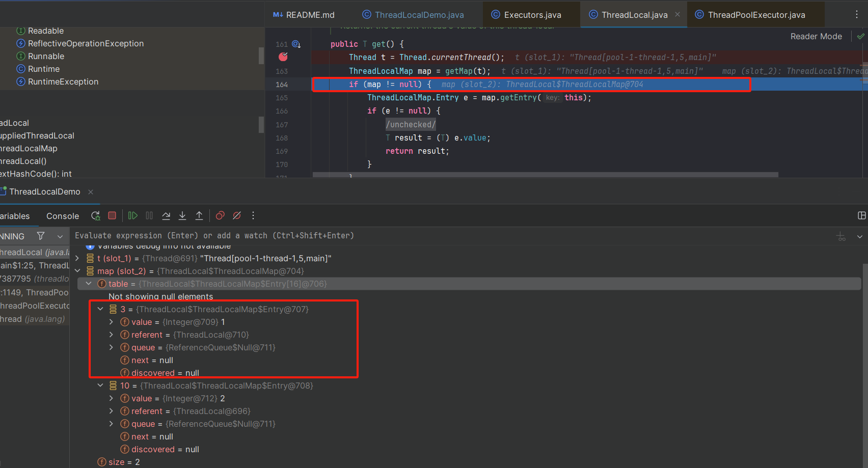Expand the referent ThreadLocal@710 field
Viewport: 868px width, 468px height.
[111, 335]
